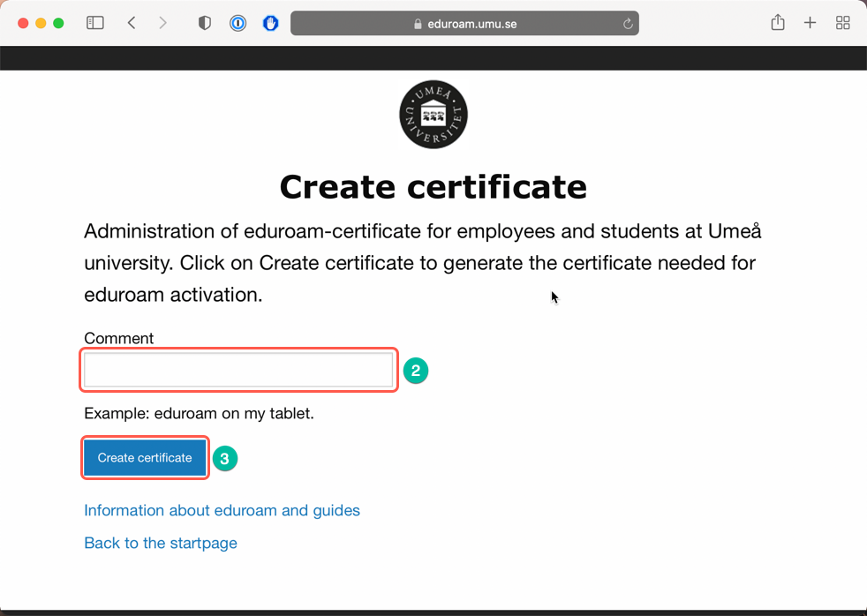This screenshot has width=867, height=616.
Task: Show the tab overview grid
Action: tap(842, 23)
